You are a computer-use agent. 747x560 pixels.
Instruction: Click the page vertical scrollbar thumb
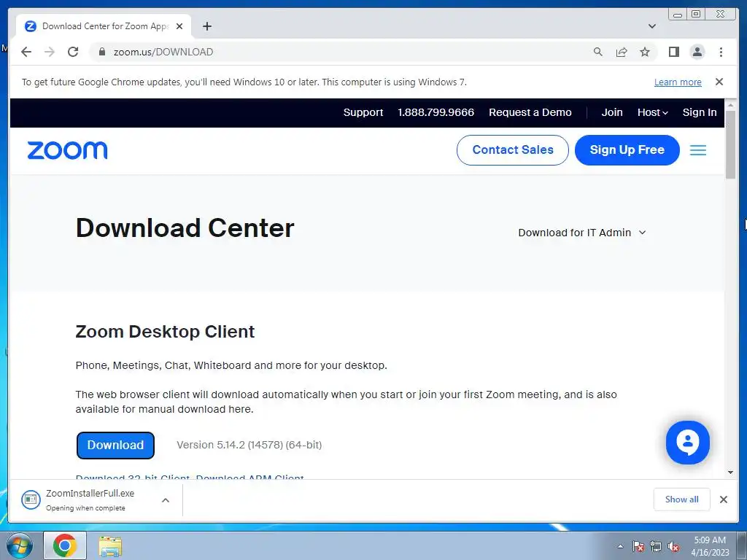(730, 144)
